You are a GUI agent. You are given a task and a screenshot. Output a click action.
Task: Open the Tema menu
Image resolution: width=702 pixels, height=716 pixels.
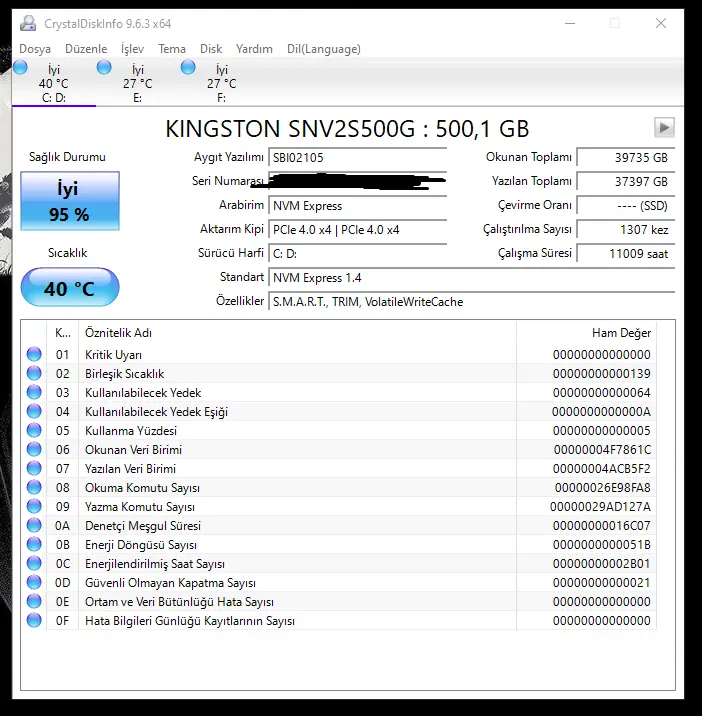pyautogui.click(x=172, y=49)
